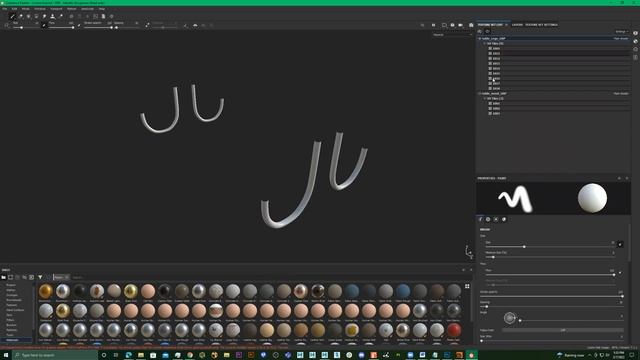Open the material properties tab icon
640x360 pixels.
click(x=504, y=219)
